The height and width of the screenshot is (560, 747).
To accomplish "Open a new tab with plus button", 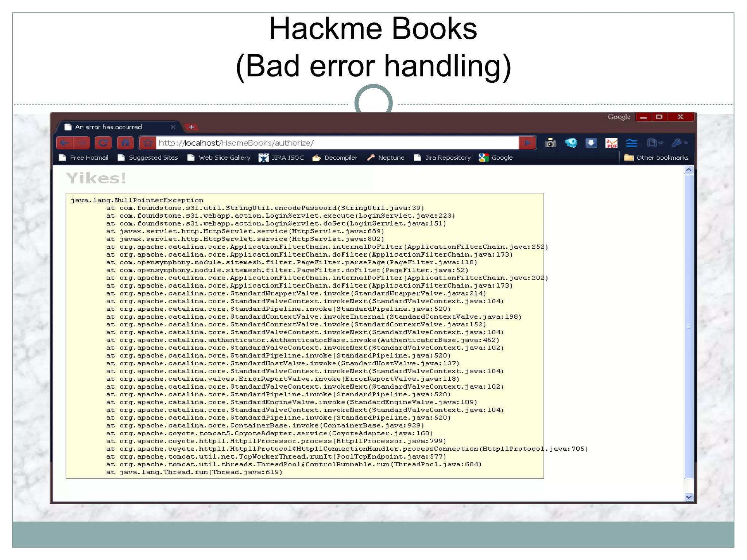I will coord(191,127).
